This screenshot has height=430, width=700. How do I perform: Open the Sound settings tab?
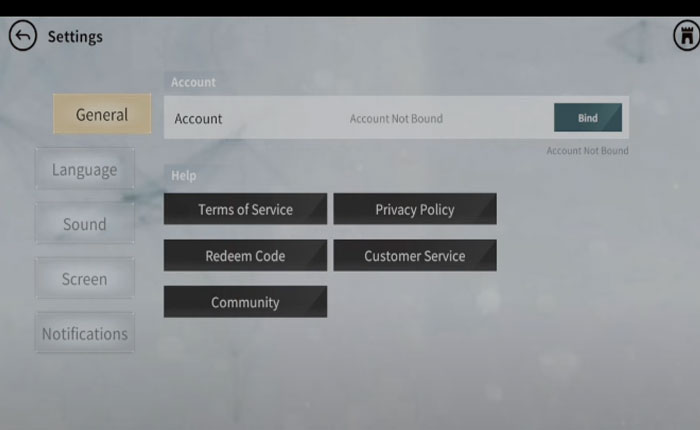tap(84, 225)
